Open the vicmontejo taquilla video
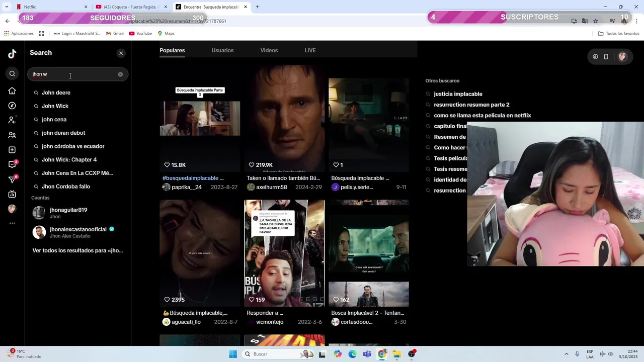644x362 pixels. click(284, 253)
